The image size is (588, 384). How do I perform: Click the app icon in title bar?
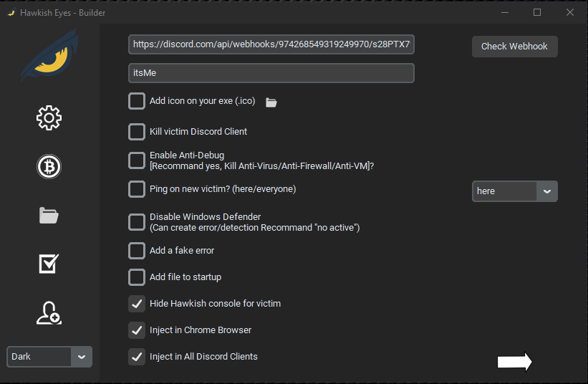click(11, 13)
